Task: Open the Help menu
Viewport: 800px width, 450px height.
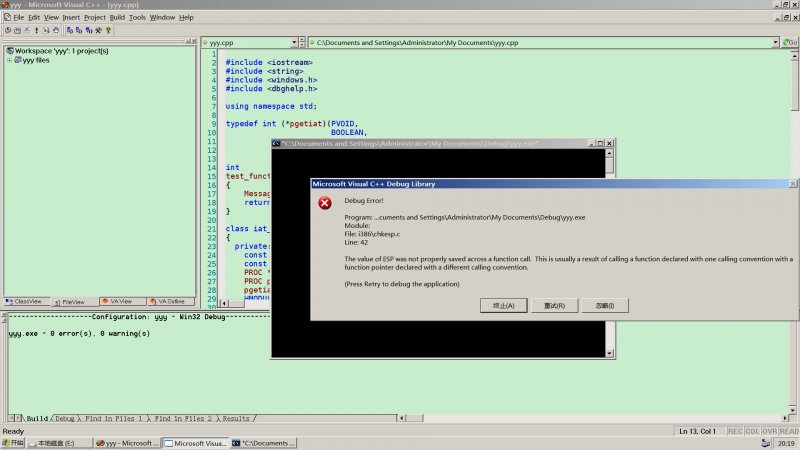Action: pyautogui.click(x=186, y=17)
